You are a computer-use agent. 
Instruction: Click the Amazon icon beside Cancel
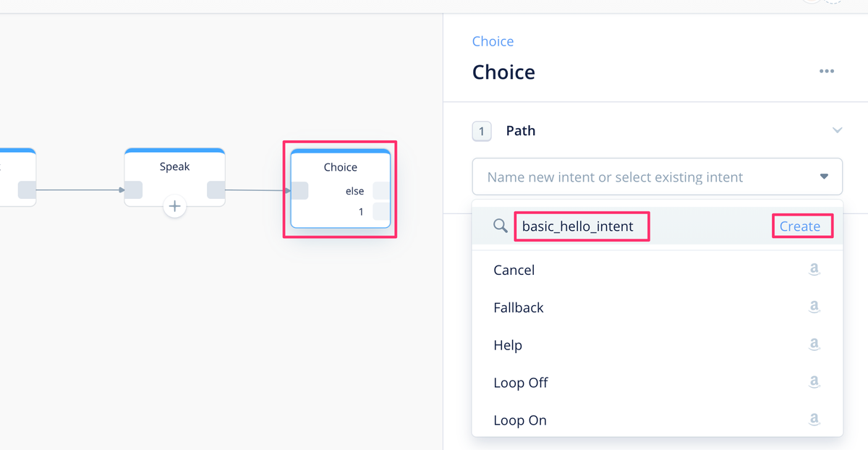[x=814, y=270]
